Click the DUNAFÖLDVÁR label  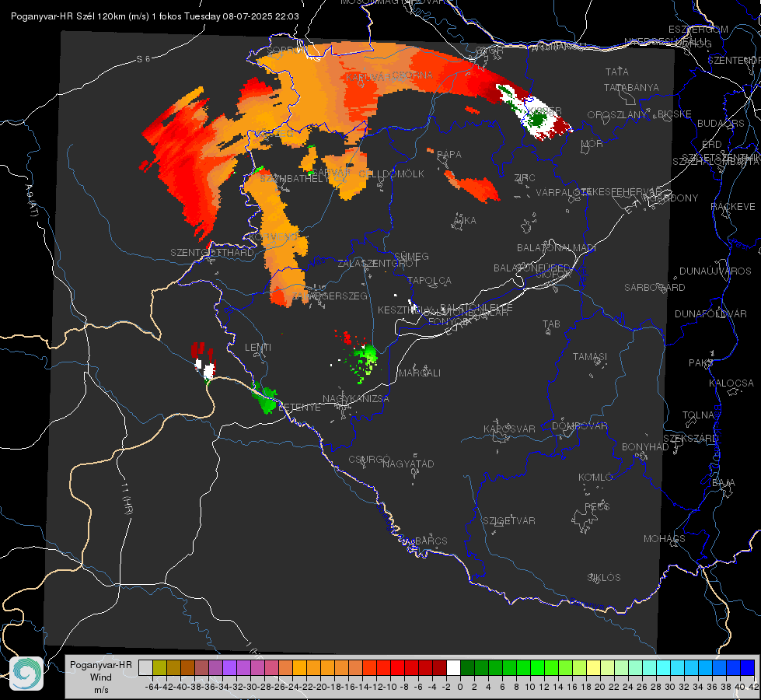click(x=710, y=313)
